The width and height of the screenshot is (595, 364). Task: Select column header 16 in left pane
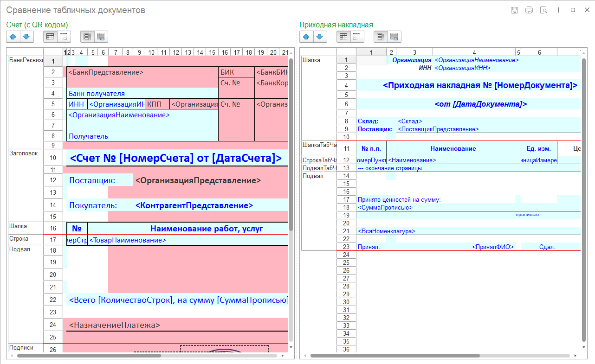tap(224, 52)
